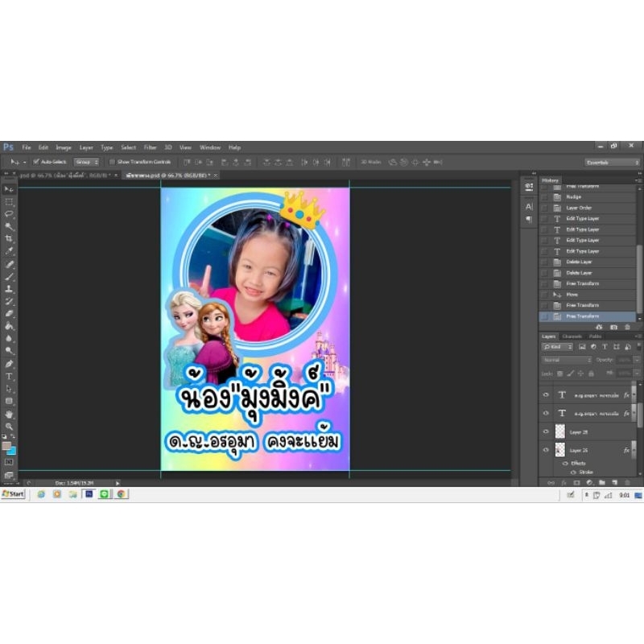This screenshot has width=644, height=644.
Task: Open the Paragraph panel icon
Action: coord(529,220)
